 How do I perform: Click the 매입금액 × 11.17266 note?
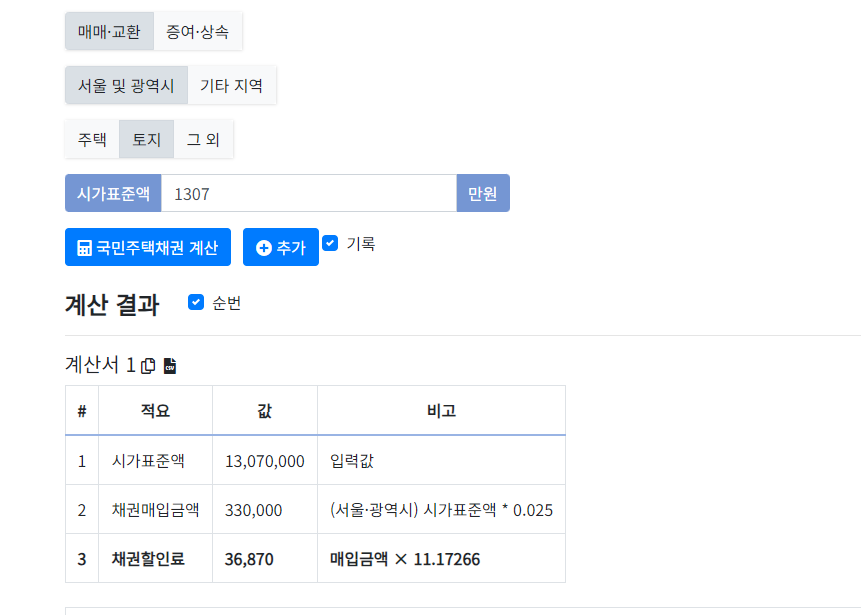tap(441, 558)
